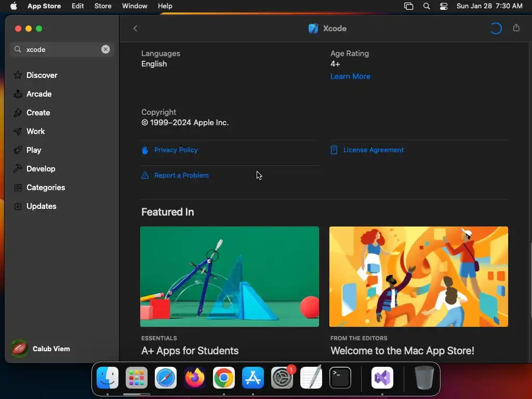The width and height of the screenshot is (532, 399).
Task: Click the date and time in menu bar
Action: tap(489, 6)
